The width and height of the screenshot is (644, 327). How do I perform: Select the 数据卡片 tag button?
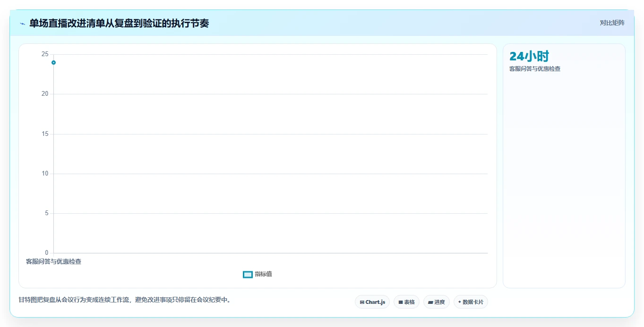tap(471, 302)
